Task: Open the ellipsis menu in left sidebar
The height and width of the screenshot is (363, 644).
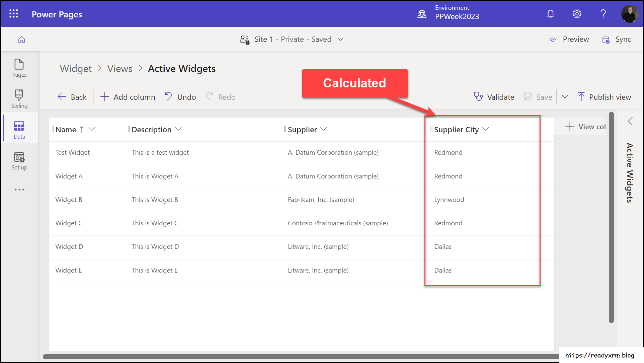Action: click(x=19, y=189)
